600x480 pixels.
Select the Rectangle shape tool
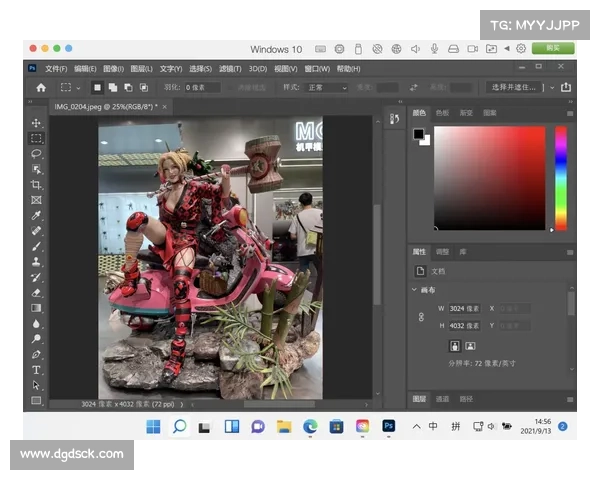[36, 401]
